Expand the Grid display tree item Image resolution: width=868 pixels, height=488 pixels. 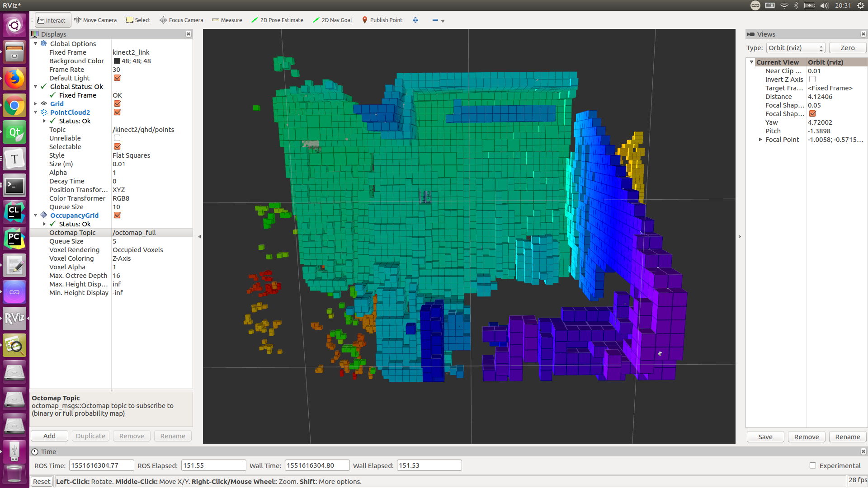(x=36, y=104)
